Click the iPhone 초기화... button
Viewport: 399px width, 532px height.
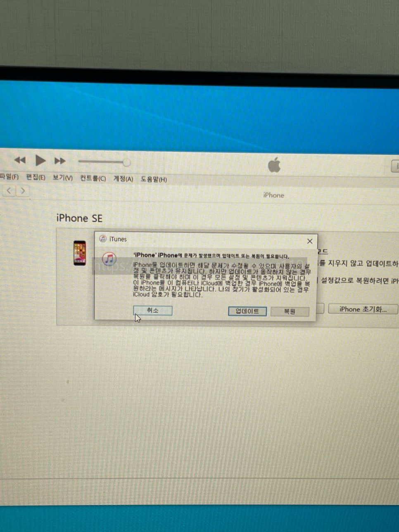tap(363, 309)
